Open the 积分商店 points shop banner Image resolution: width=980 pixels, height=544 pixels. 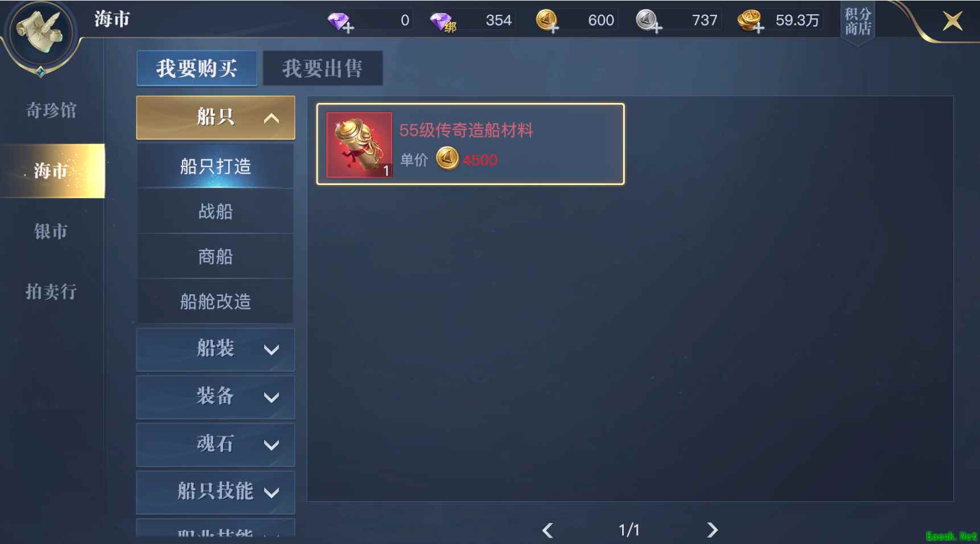pos(858,22)
